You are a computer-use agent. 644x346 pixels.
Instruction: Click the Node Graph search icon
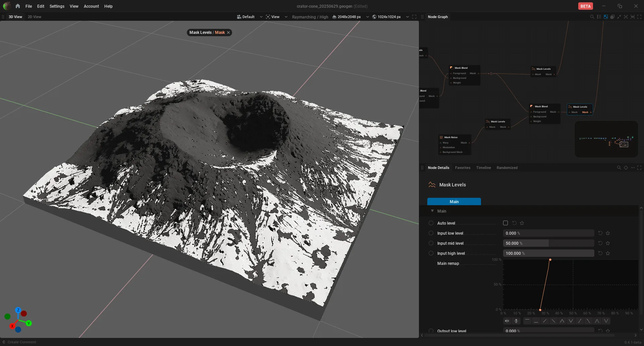click(592, 17)
